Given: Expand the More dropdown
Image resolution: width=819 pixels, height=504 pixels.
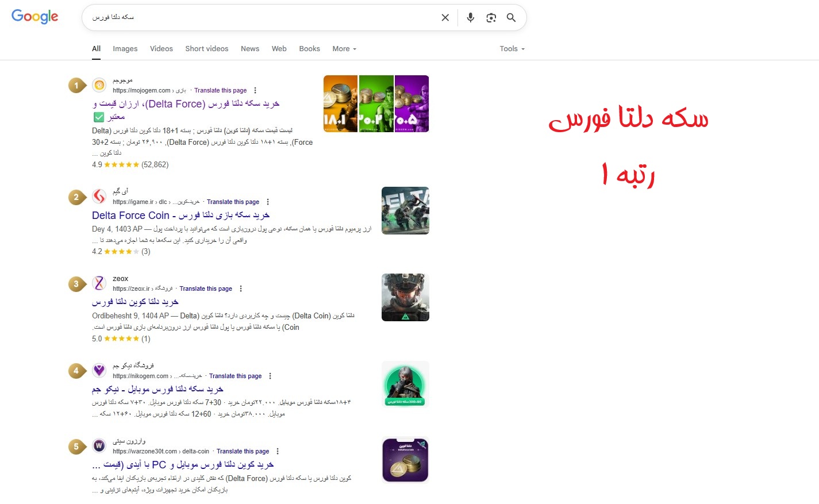Looking at the screenshot, I should [344, 49].
